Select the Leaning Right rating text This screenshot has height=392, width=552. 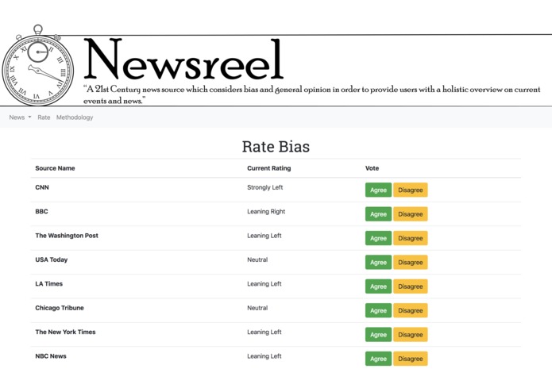[266, 211]
